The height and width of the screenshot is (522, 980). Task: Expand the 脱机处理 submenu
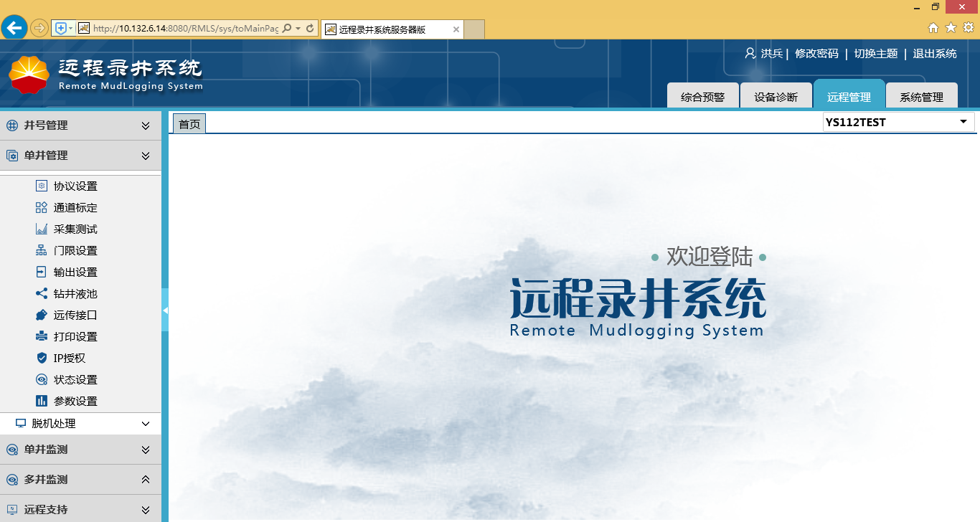(146, 424)
